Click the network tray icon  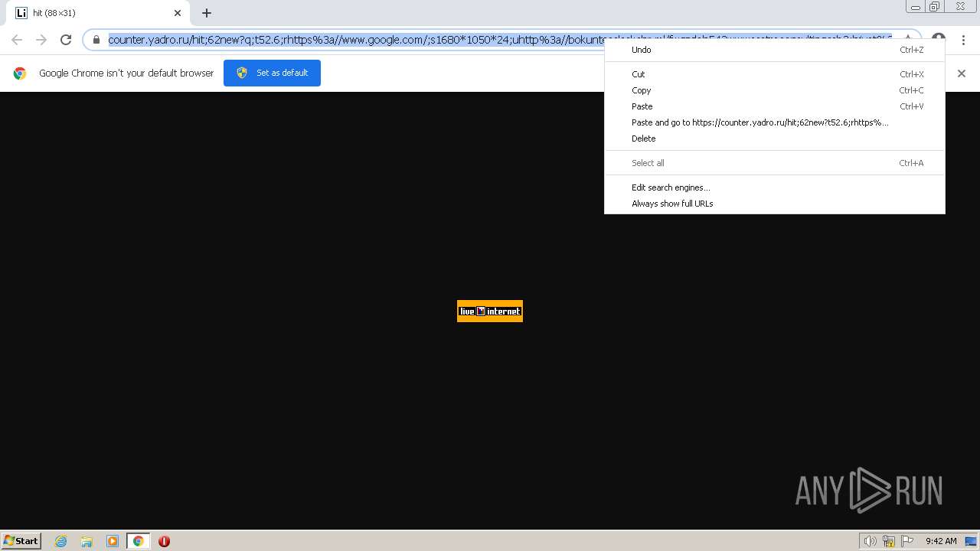coord(889,541)
